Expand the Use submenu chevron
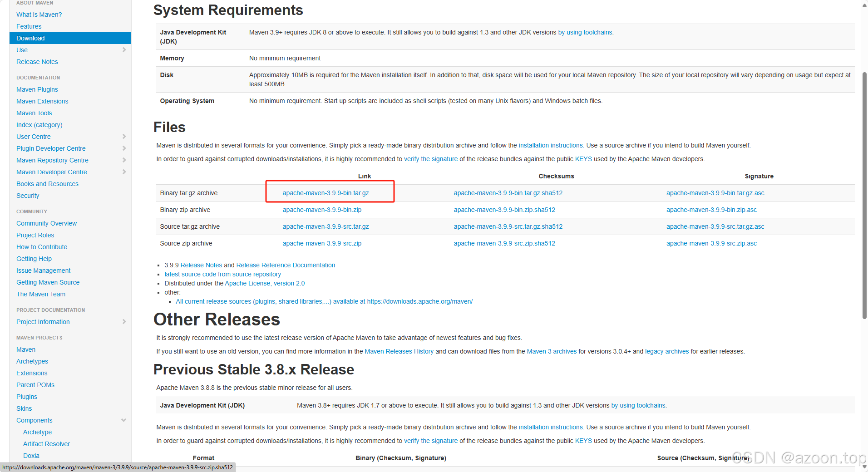The width and height of the screenshot is (868, 472). pyautogui.click(x=124, y=50)
